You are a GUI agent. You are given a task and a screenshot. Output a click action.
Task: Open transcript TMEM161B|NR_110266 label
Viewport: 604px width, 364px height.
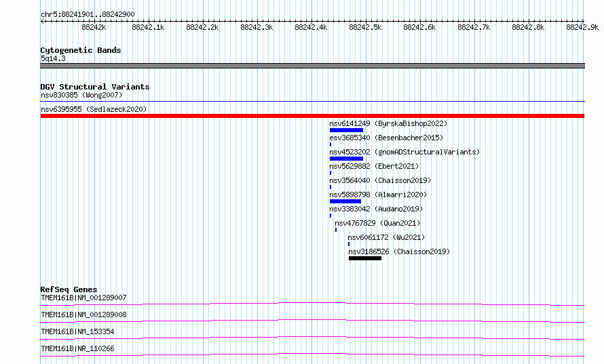coord(77,348)
